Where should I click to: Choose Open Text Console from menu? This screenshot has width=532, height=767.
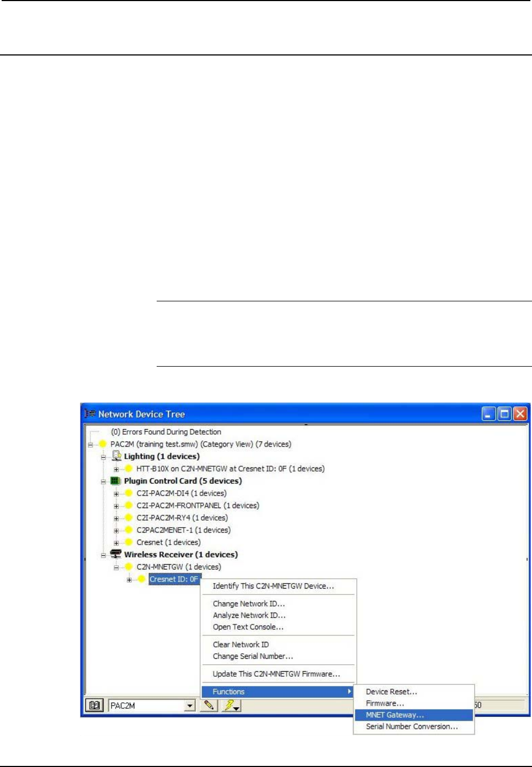(x=279, y=627)
